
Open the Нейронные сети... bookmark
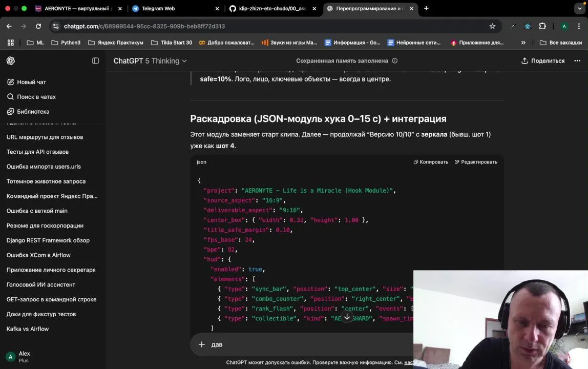(x=414, y=43)
